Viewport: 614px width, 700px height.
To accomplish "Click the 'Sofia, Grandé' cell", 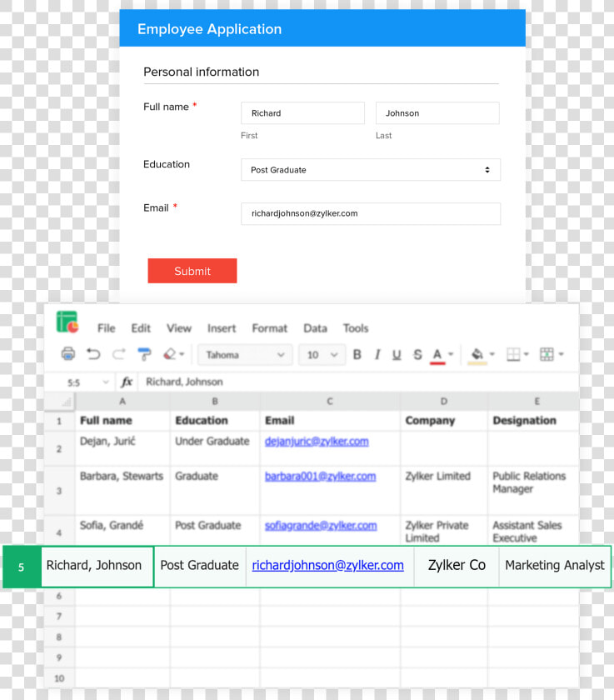I will click(x=122, y=530).
